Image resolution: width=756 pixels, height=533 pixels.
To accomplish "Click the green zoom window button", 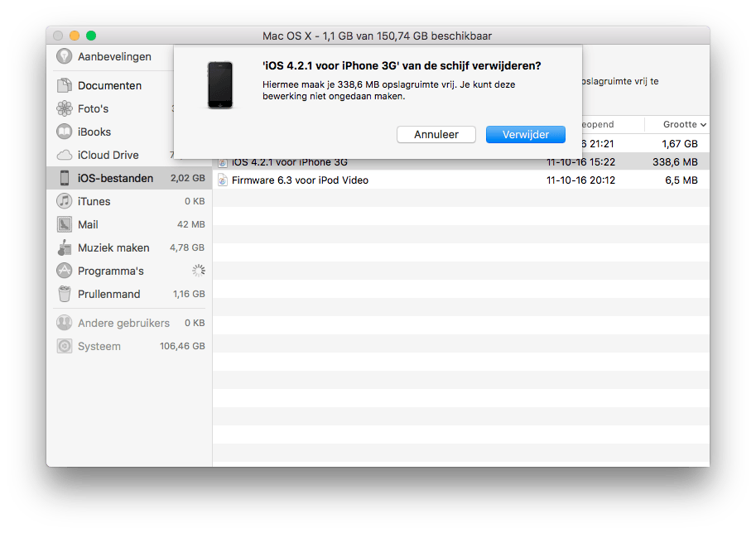I will coord(91,36).
